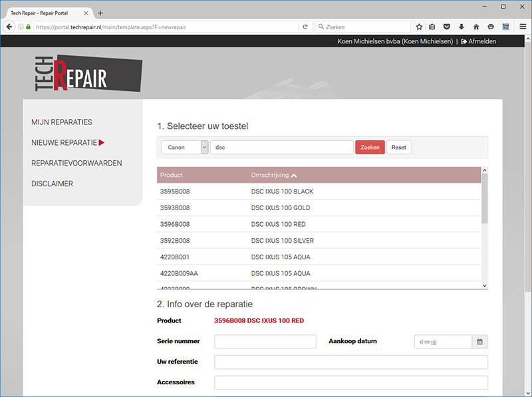
Task: Click the device search field containing dsc
Action: tap(282, 147)
